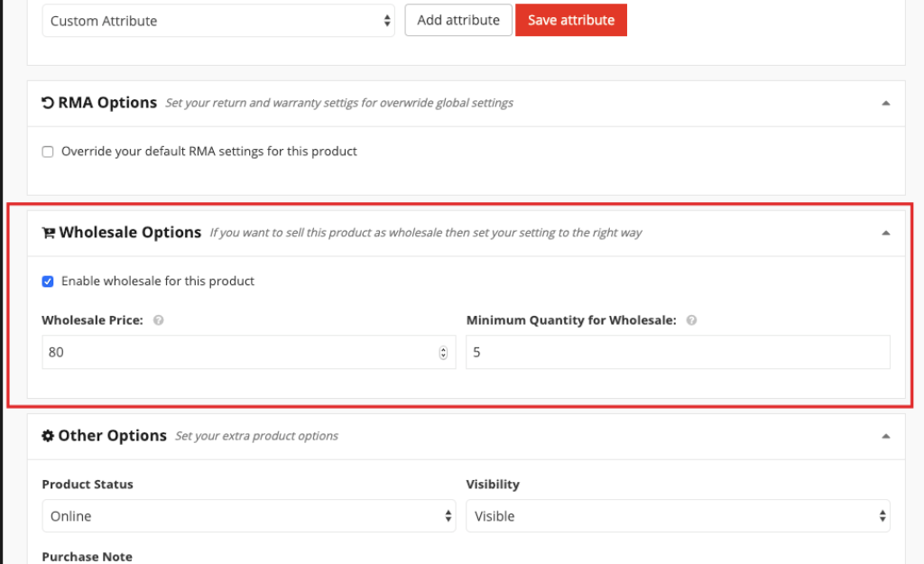
Task: Enable the override default RMA settings checkbox
Action: click(48, 152)
